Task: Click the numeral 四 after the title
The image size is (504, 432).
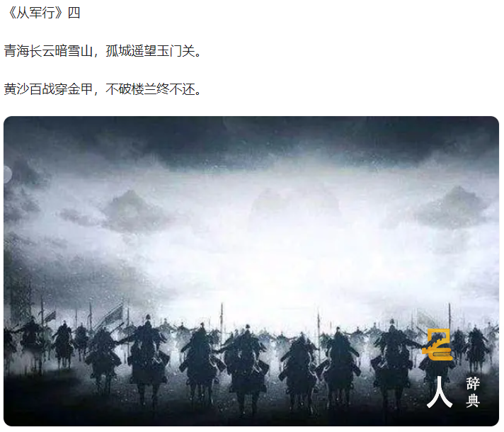Action: point(74,13)
